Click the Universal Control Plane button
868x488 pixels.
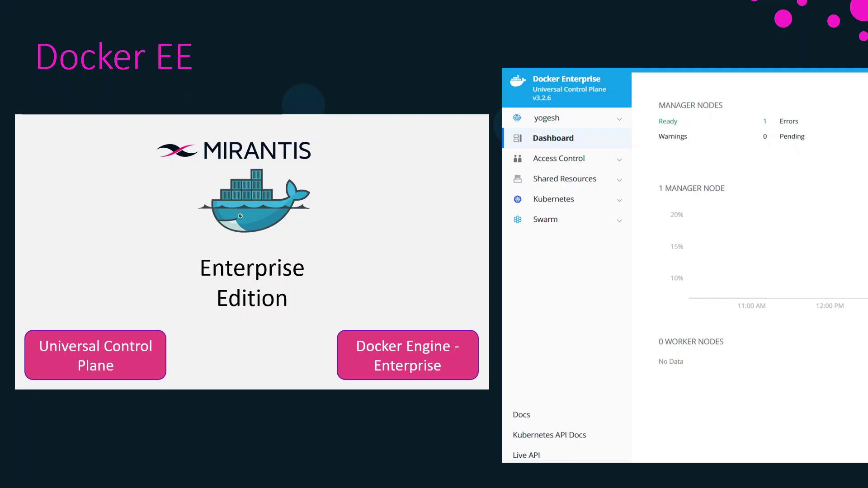coord(95,355)
